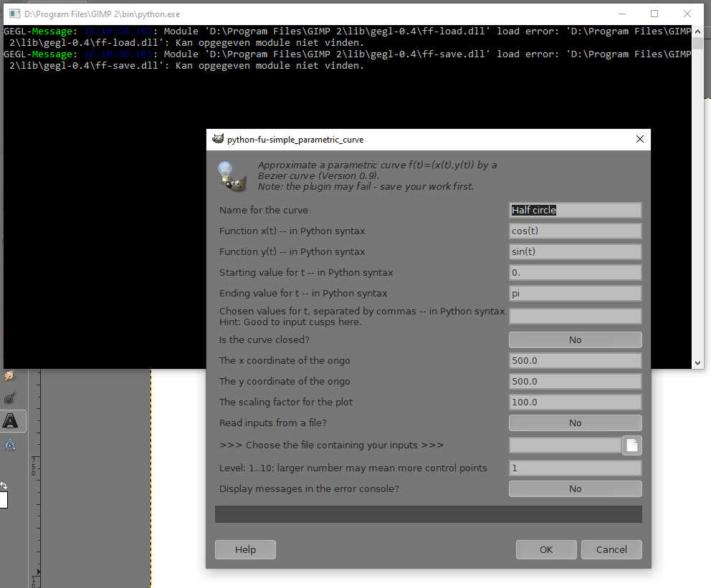This screenshot has height=588, width=711.
Task: Click the y coordinate of the origo field
Action: (x=575, y=382)
